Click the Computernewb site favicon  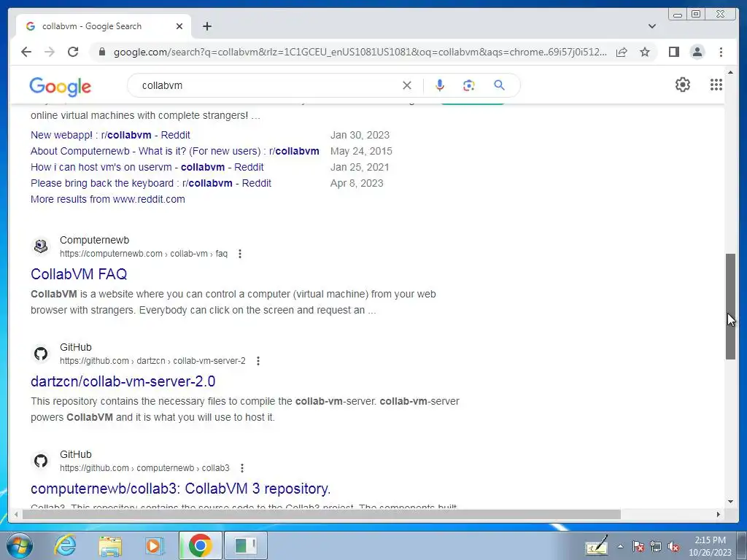41,246
